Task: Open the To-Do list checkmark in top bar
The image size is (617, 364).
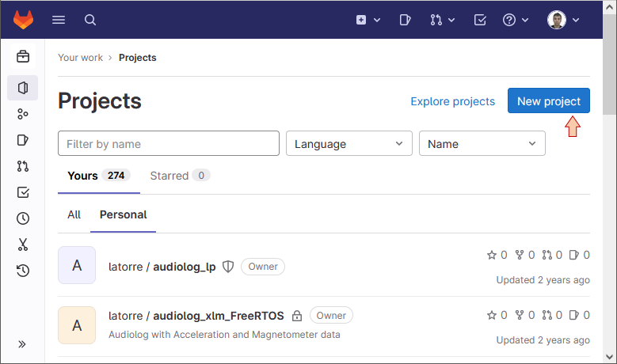Action: tap(480, 20)
